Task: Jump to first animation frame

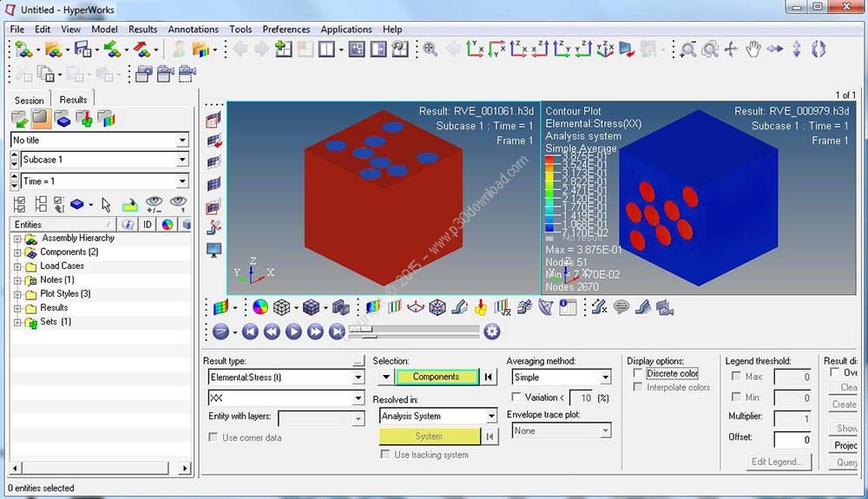Action: 250,332
